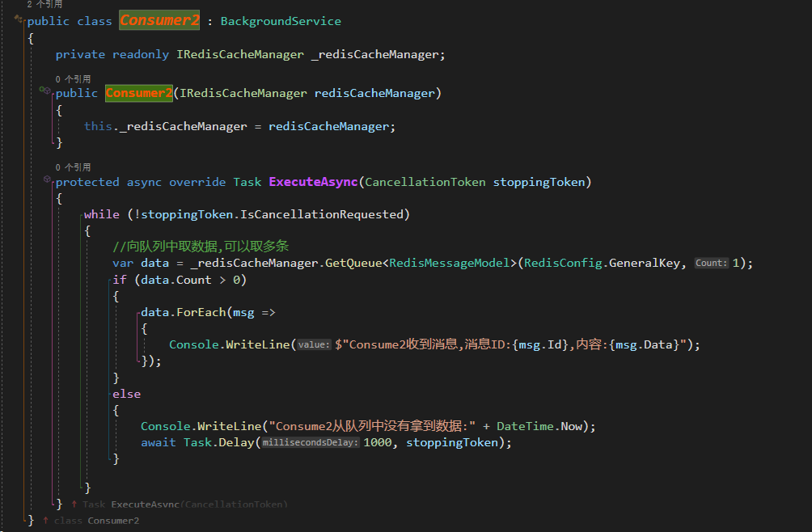Click 'data.Count' in the if condition

(x=176, y=280)
